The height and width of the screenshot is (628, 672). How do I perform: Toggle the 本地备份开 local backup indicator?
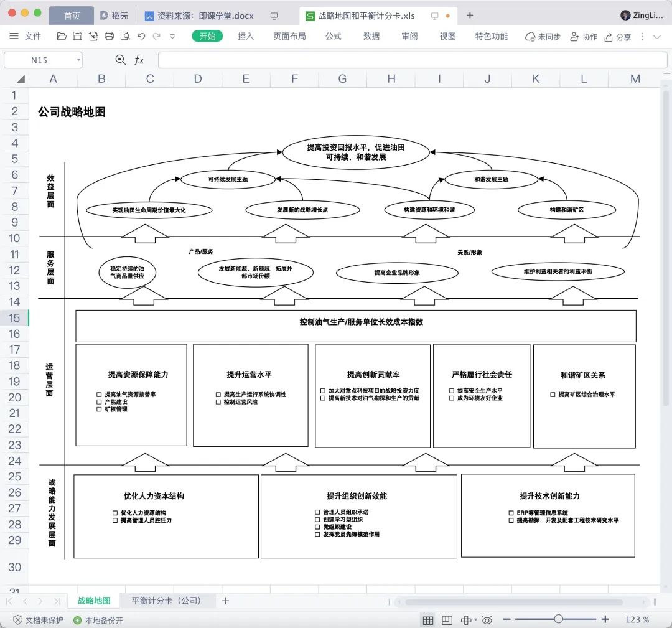coord(98,620)
